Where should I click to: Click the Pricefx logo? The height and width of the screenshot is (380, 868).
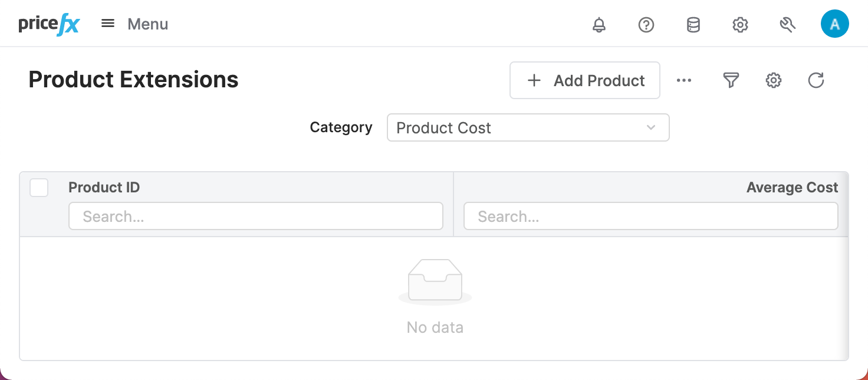point(49,25)
